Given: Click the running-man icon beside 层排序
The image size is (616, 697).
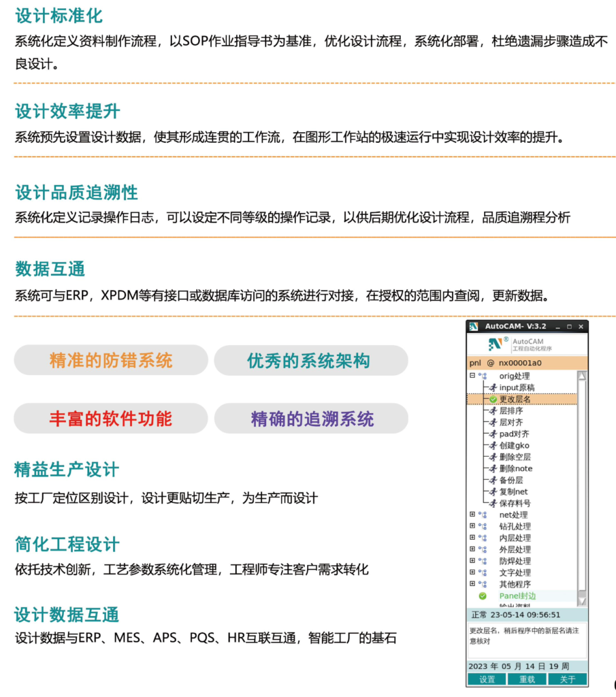Looking at the screenshot, I should point(493,410).
